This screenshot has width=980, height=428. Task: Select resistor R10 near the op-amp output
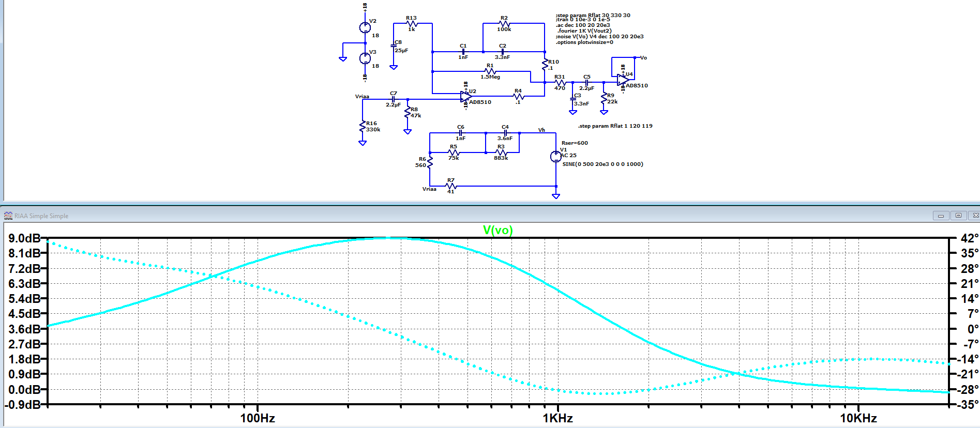click(x=545, y=65)
